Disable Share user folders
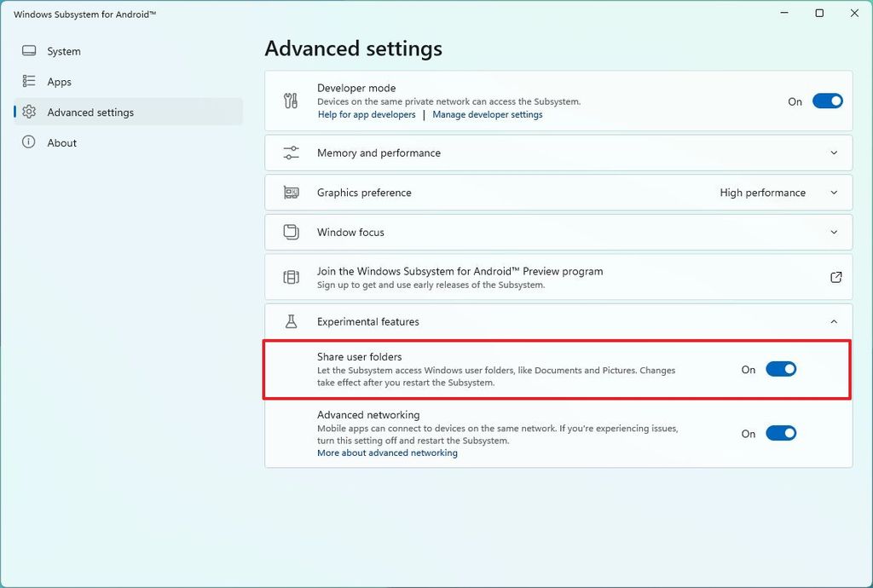The height and width of the screenshot is (588, 873). coord(780,369)
